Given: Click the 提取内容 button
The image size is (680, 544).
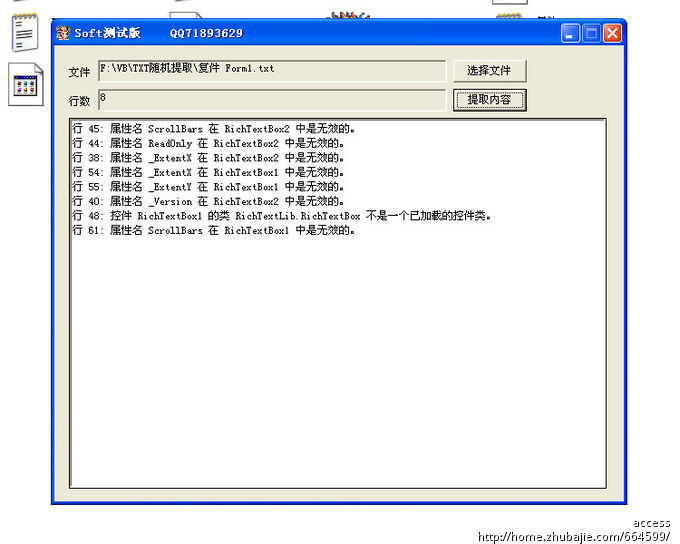Looking at the screenshot, I should [489, 100].
